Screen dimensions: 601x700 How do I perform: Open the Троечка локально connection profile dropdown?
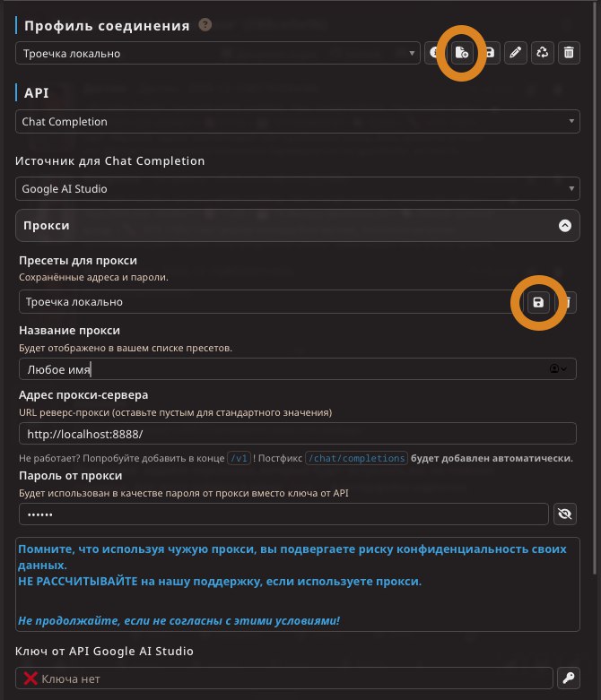[218, 53]
